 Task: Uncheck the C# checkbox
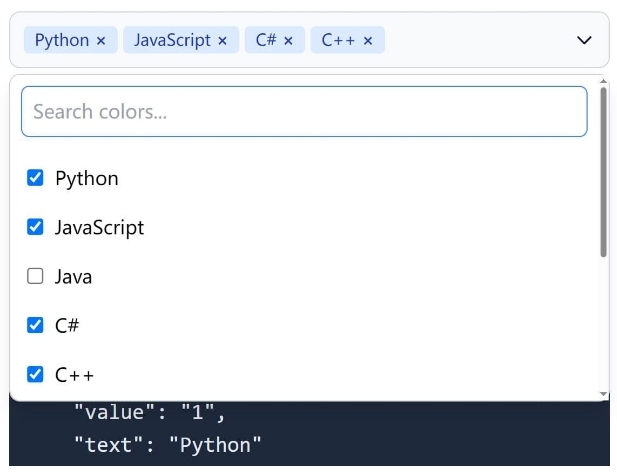35,325
